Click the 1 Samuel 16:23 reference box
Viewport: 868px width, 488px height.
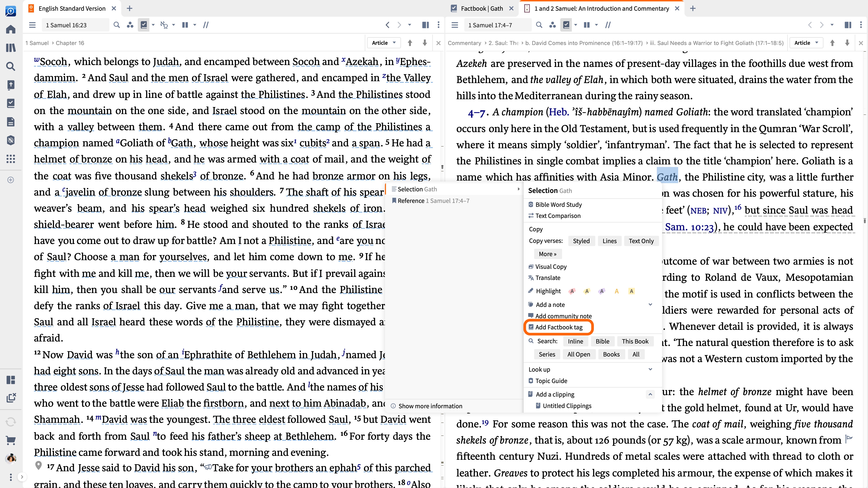(x=75, y=25)
